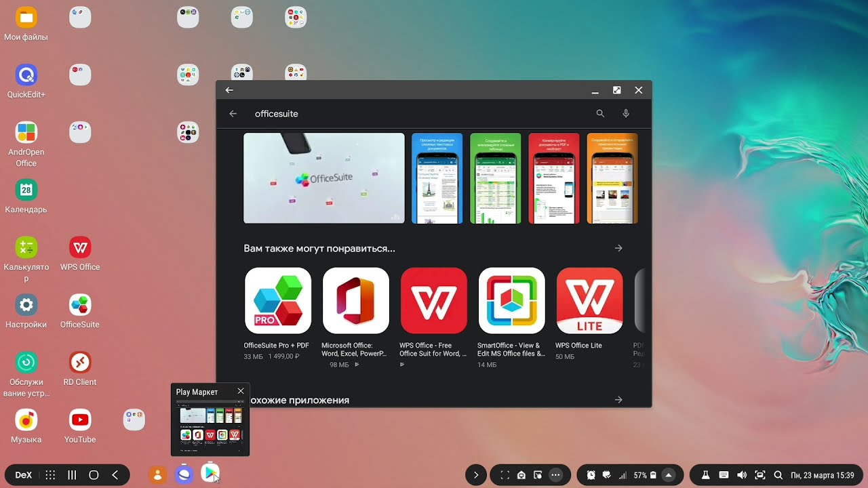Click the taskbar screen capture icon
Viewport: 868px width, 488px height.
[760, 475]
